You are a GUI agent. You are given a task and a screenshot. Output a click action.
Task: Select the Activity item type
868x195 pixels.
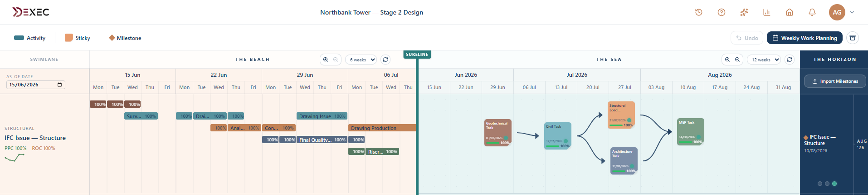point(30,38)
